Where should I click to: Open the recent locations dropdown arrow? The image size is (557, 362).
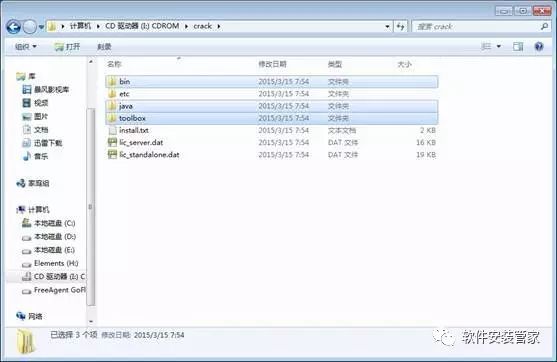[x=41, y=27]
